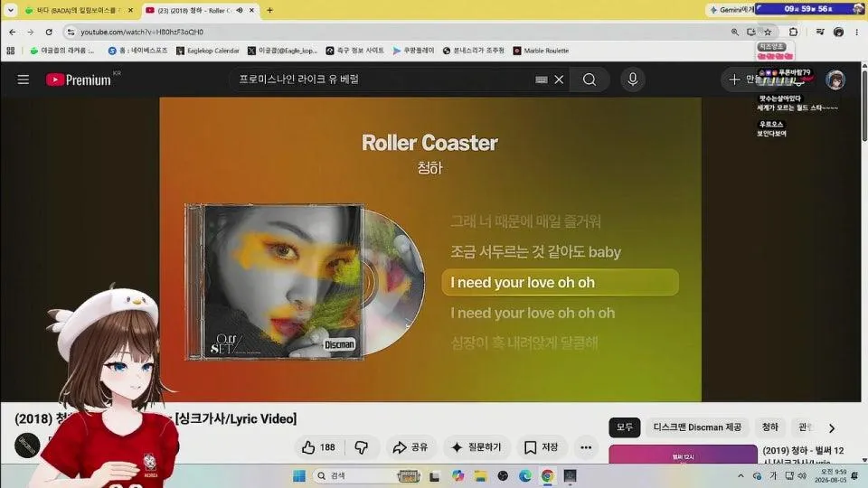
Task: Open more actions three-dot menu under the video
Action: (x=586, y=447)
